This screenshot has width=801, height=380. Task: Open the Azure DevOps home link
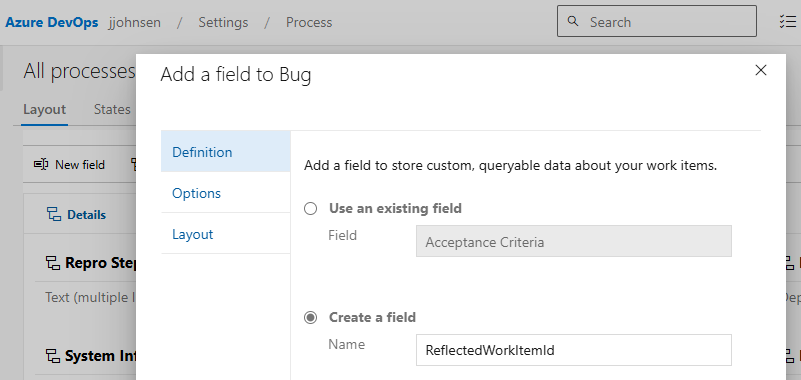(x=52, y=22)
